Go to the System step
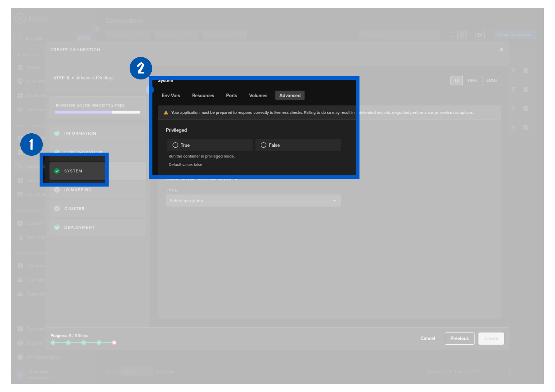 click(x=73, y=171)
